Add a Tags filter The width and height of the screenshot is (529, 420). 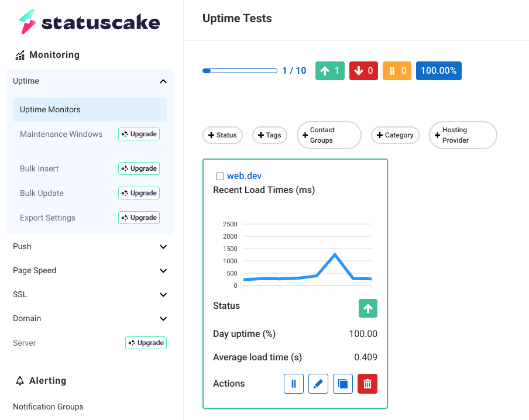[x=270, y=135]
